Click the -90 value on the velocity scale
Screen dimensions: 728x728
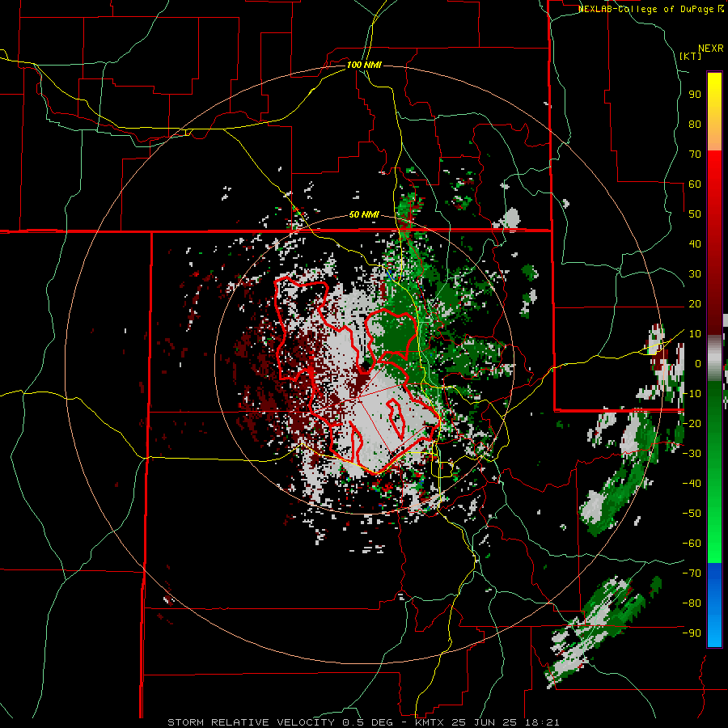(692, 633)
